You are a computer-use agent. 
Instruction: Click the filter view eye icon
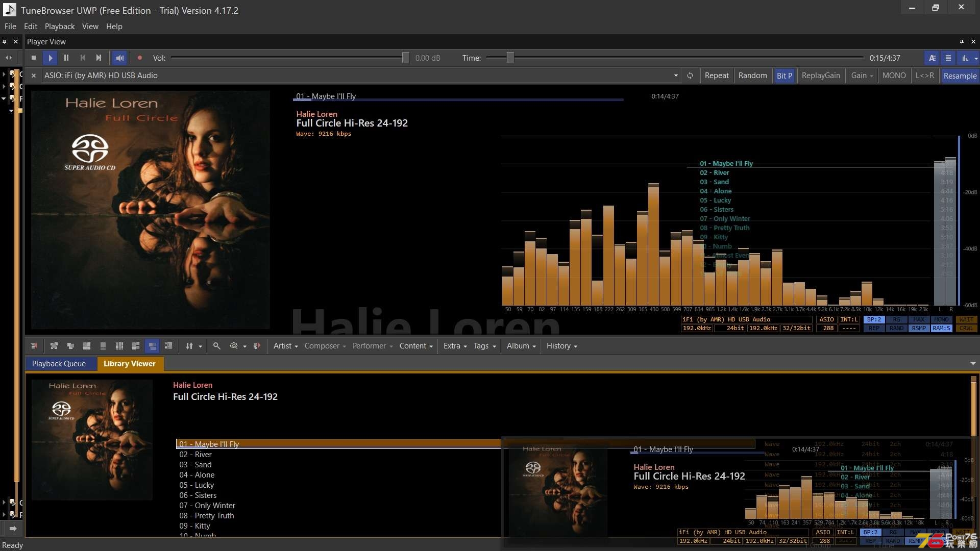click(234, 346)
